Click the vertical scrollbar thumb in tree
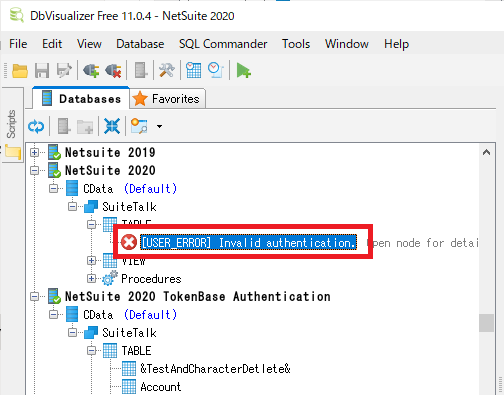504x395 pixels. pos(486,323)
